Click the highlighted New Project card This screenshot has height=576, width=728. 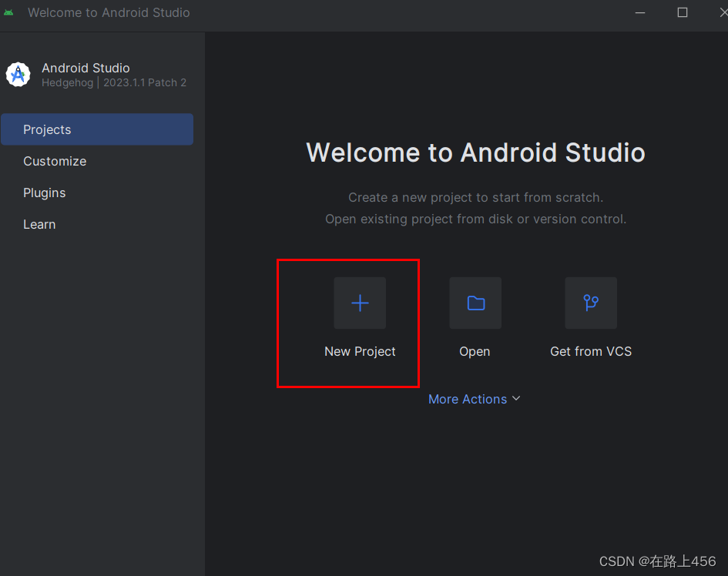click(347, 323)
